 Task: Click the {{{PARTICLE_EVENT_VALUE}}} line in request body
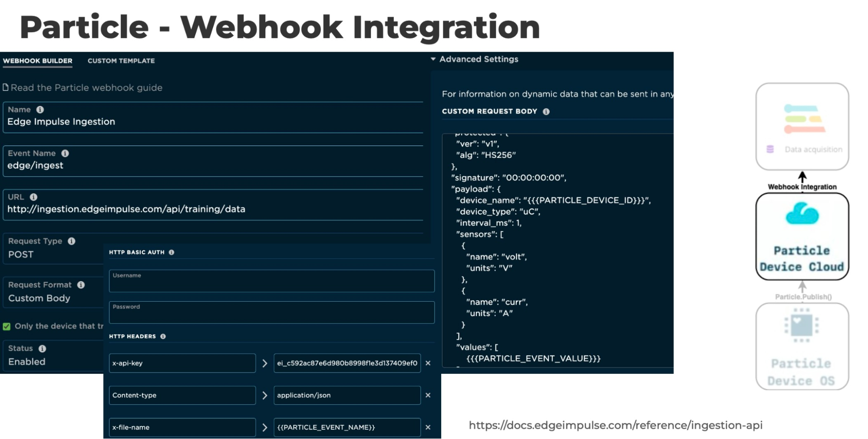533,359
